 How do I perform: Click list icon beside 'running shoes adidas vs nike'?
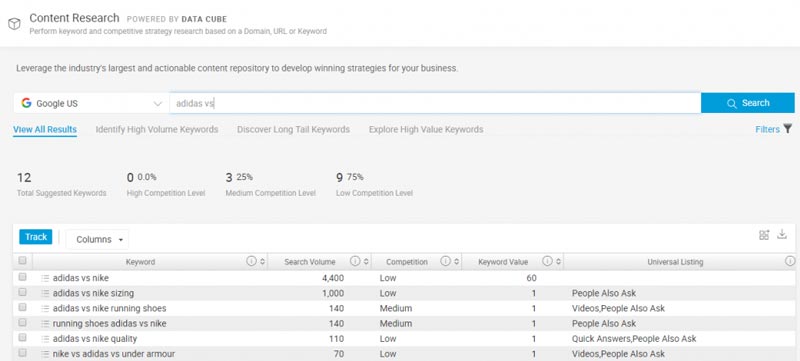pos(45,324)
